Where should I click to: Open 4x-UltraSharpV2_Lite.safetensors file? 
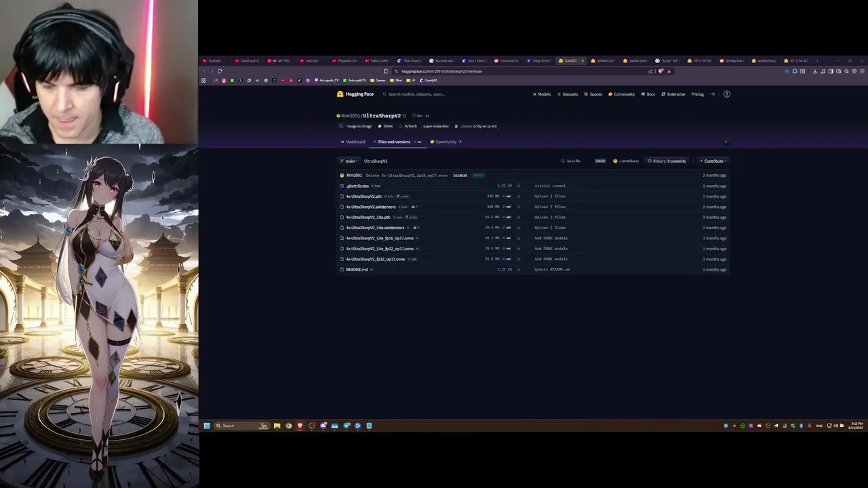(x=375, y=228)
